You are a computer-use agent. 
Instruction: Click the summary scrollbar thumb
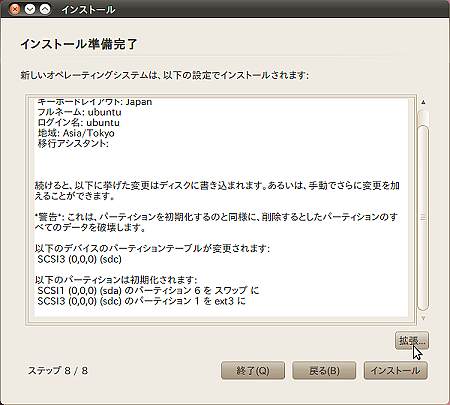tap(423, 217)
